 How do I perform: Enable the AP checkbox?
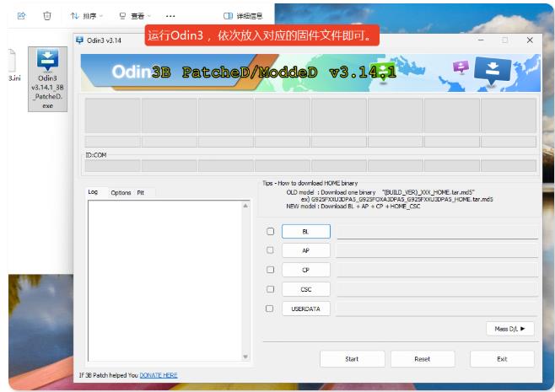pos(270,250)
